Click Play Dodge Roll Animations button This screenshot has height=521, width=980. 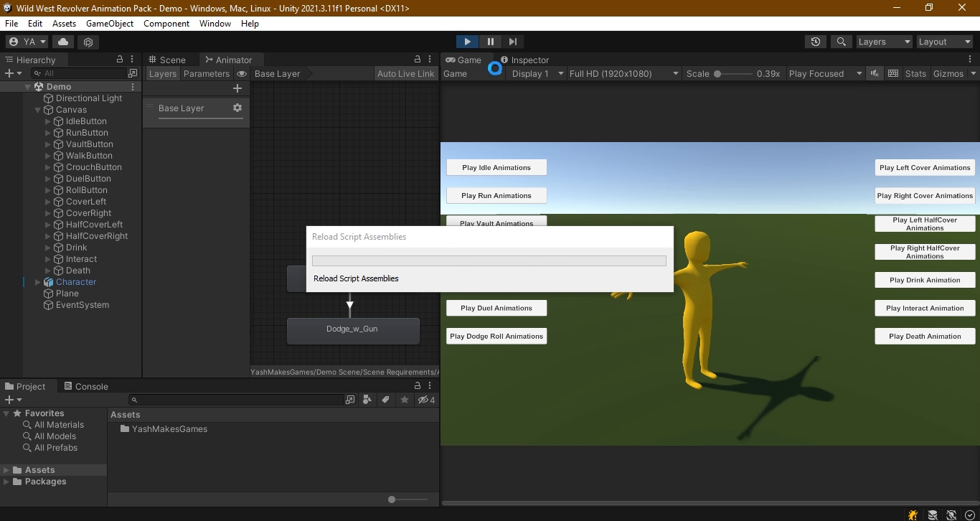496,336
